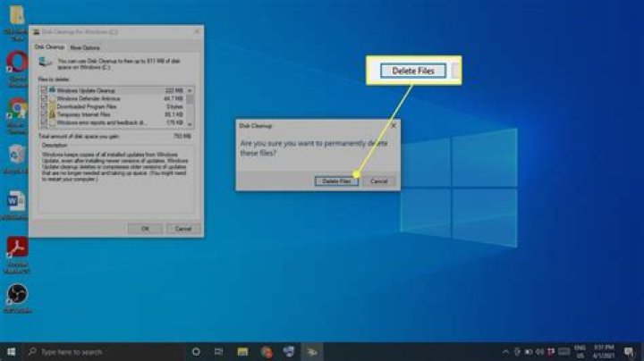Open Cortana from the taskbar
Image resolution: width=644 pixels, height=361 pixels.
point(196,352)
